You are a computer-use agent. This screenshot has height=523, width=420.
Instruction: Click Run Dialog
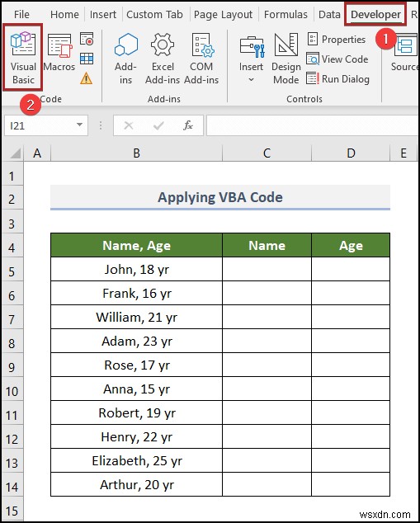click(x=338, y=79)
